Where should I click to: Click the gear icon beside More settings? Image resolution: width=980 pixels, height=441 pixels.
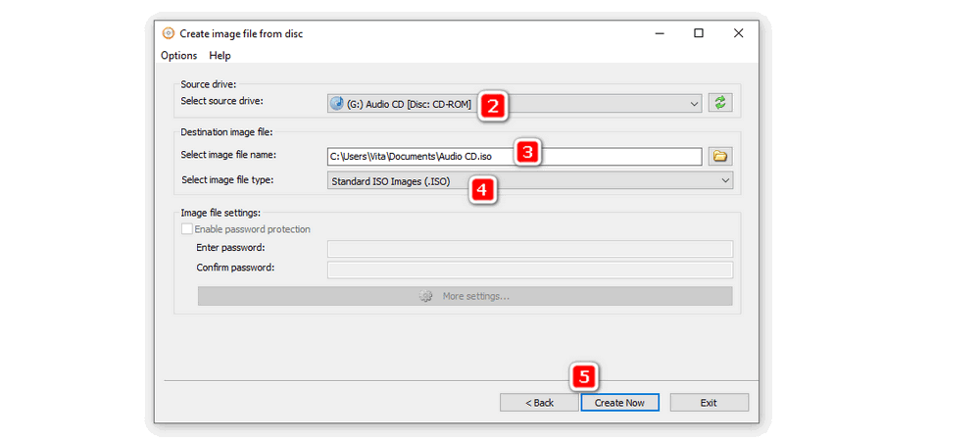coord(425,296)
